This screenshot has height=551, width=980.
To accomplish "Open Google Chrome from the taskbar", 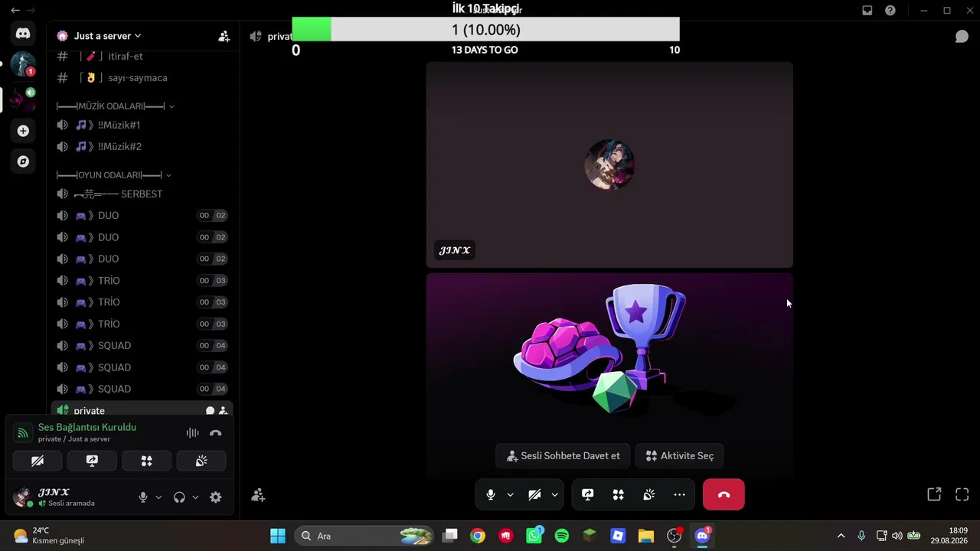I will pyautogui.click(x=478, y=536).
